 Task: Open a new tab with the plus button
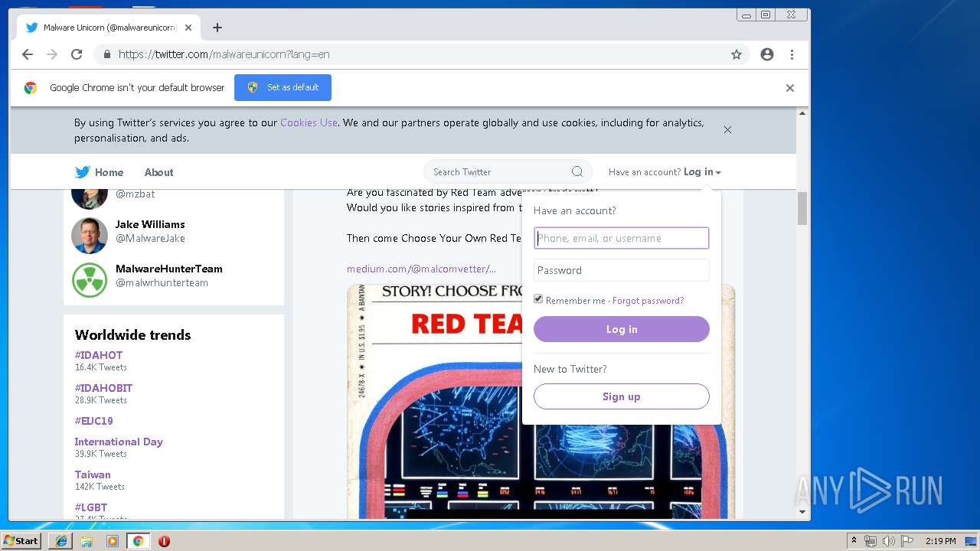click(217, 28)
